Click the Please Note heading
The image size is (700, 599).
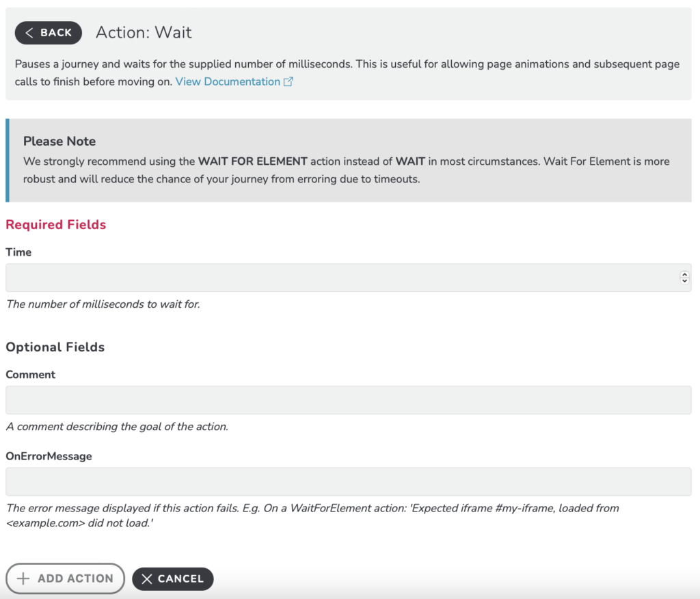59,141
